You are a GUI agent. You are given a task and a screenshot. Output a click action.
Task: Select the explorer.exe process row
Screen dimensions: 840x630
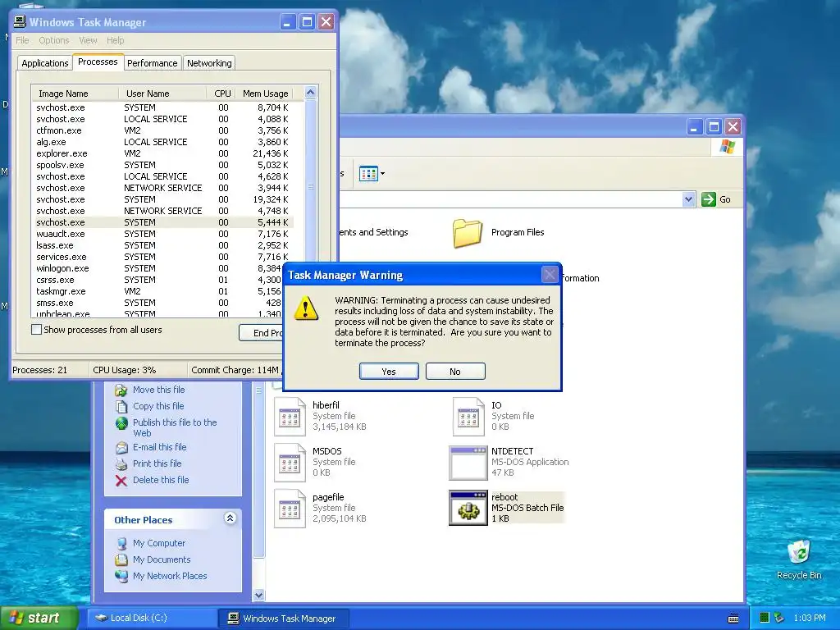pos(162,153)
